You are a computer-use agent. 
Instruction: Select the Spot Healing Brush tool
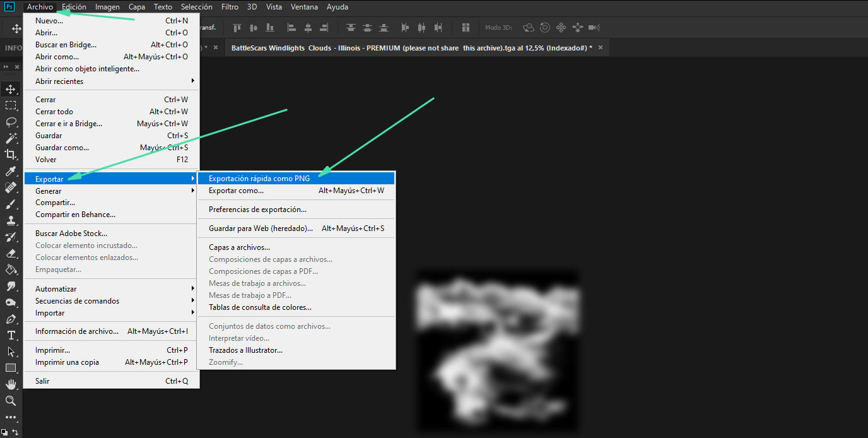[x=11, y=187]
